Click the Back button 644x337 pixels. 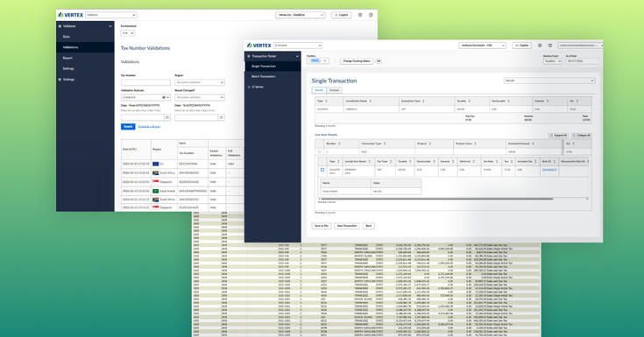point(368,226)
